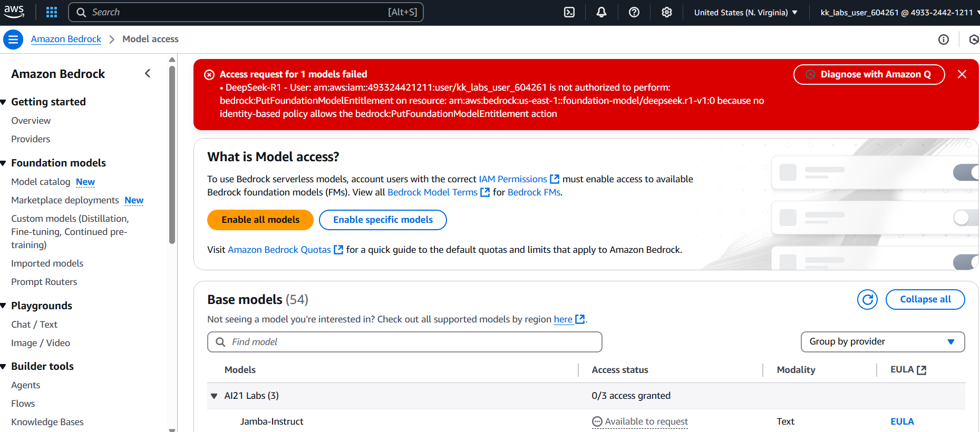Click the Find model search field
Image resolution: width=980 pixels, height=432 pixels.
[x=404, y=342]
